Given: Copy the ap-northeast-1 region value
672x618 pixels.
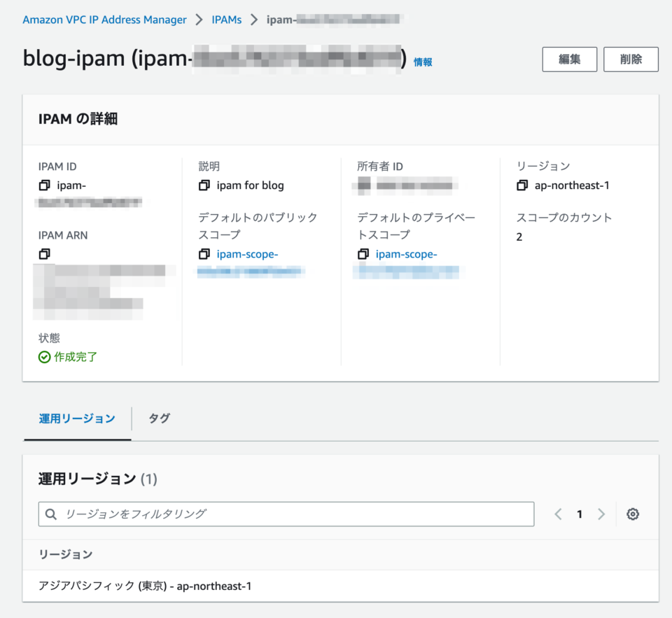Looking at the screenshot, I should pyautogui.click(x=523, y=185).
